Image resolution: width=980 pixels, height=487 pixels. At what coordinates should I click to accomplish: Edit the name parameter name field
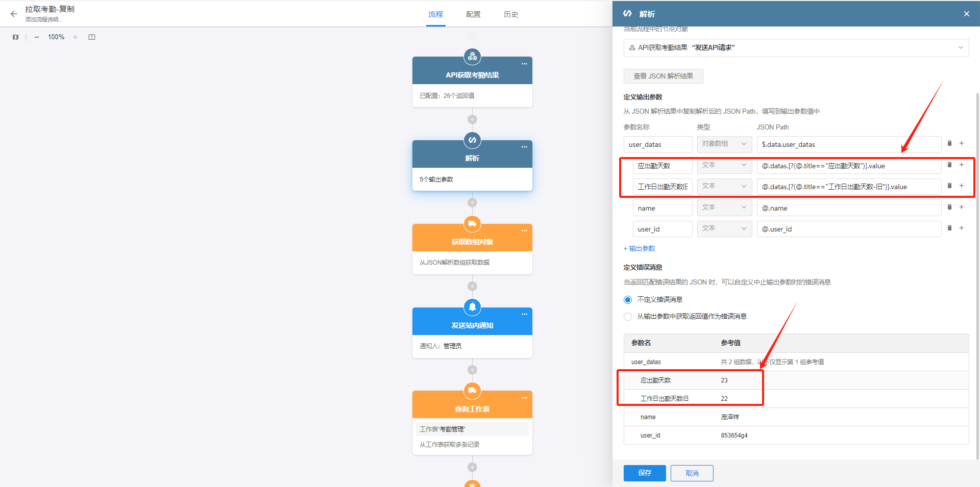tap(663, 208)
